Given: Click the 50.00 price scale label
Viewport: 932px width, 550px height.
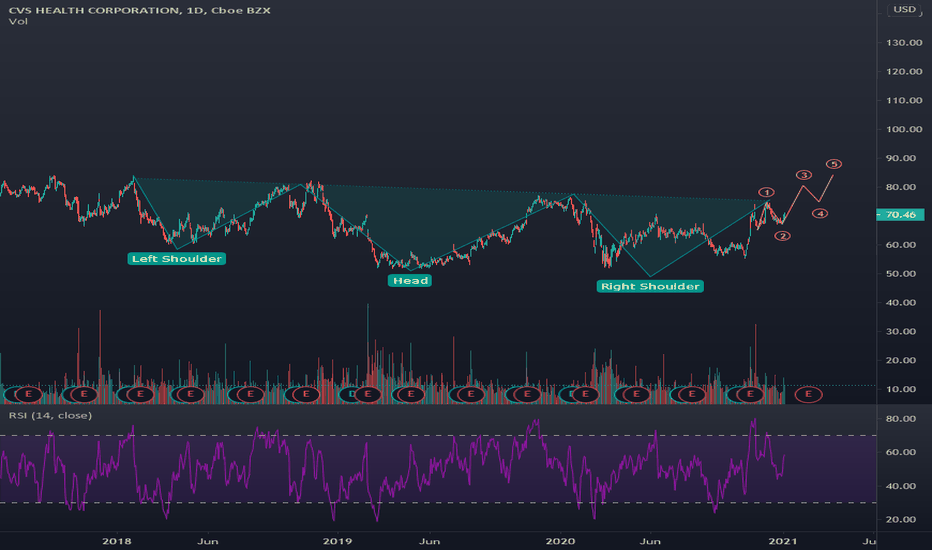Looking at the screenshot, I should (901, 274).
